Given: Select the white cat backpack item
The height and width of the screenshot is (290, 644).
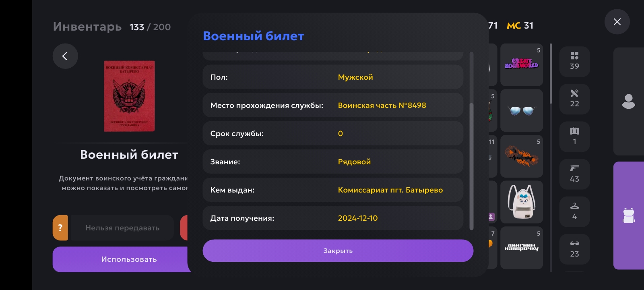Looking at the screenshot, I should (522, 202).
